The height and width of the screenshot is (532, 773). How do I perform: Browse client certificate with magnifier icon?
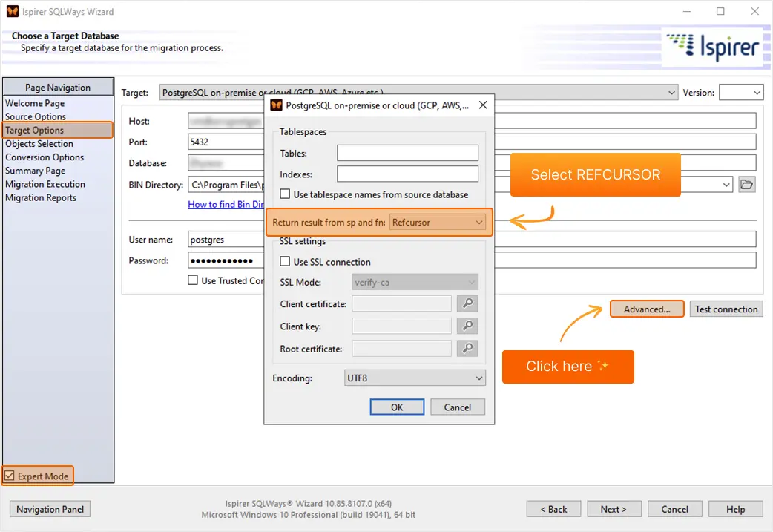pyautogui.click(x=467, y=303)
